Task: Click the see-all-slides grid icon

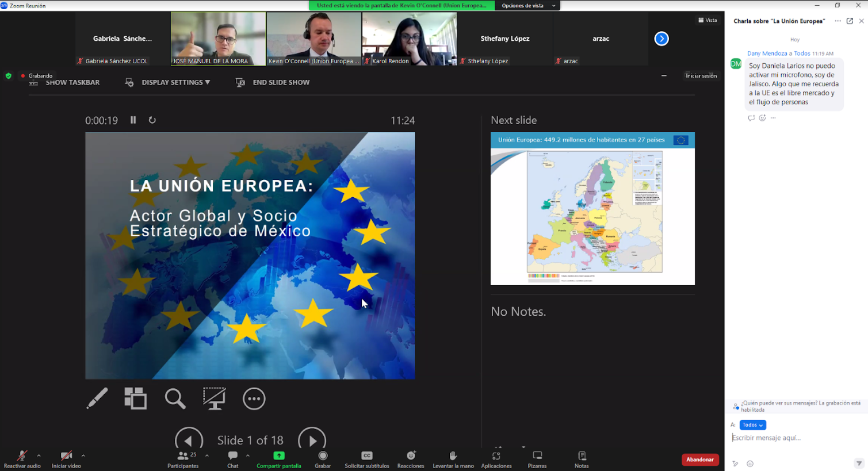Action: [136, 399]
